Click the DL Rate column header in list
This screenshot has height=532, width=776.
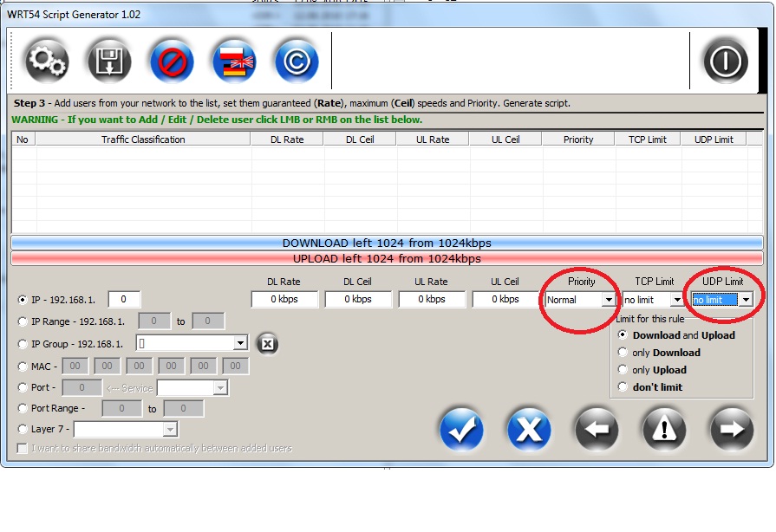click(x=287, y=139)
